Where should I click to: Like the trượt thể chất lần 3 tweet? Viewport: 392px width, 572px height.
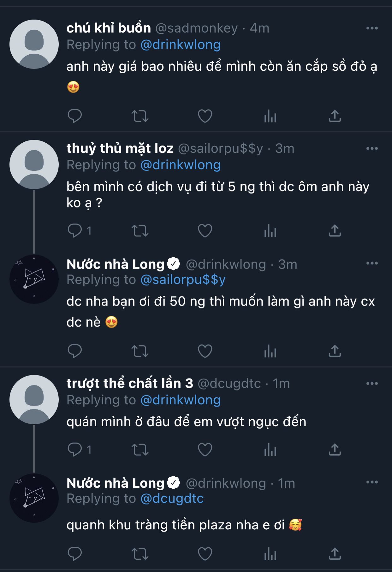click(x=205, y=450)
